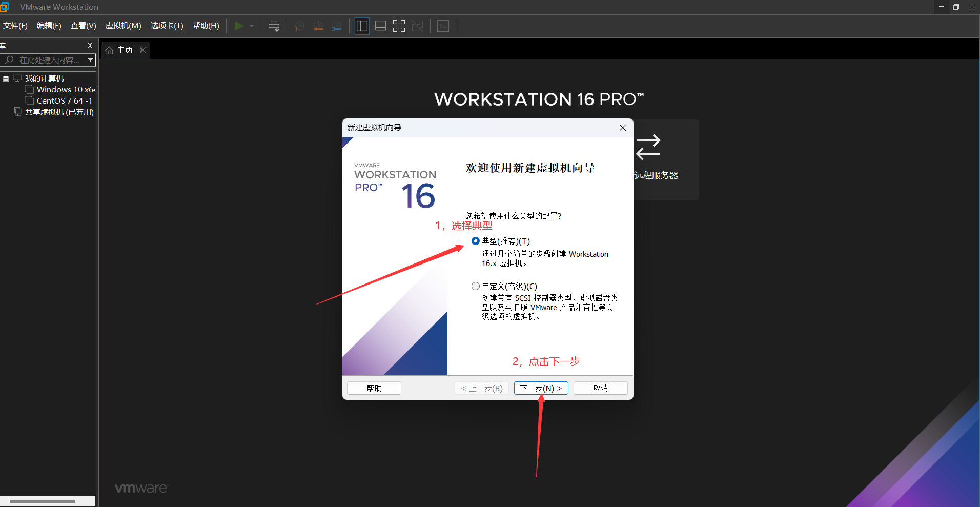Open the power options dropdown arrow

coord(252,26)
